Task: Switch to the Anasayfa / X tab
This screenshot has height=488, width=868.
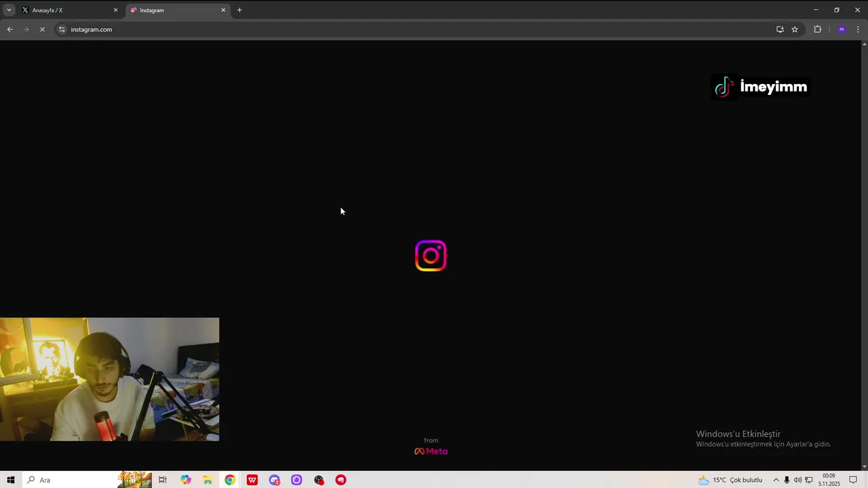Action: 70,10
